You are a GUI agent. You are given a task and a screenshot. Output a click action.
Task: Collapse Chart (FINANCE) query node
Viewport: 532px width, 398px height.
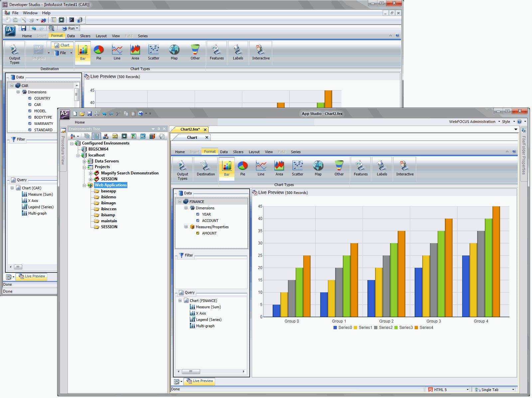pos(180,301)
